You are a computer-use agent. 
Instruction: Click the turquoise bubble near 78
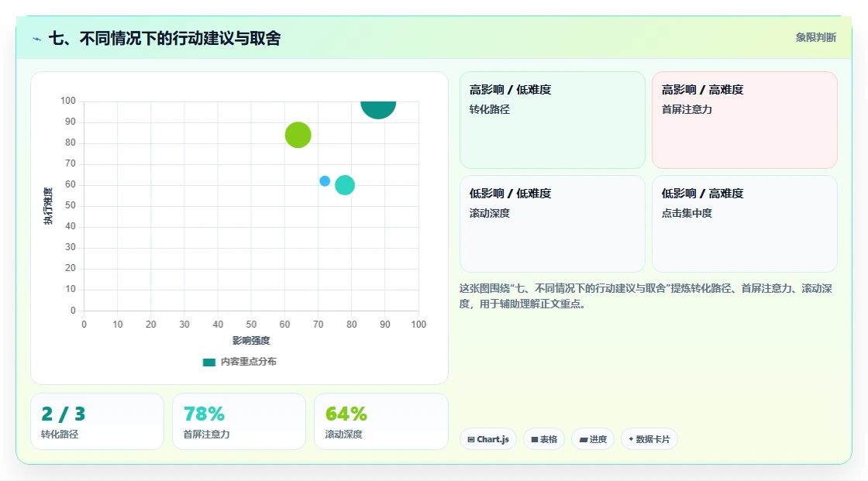pyautogui.click(x=345, y=185)
